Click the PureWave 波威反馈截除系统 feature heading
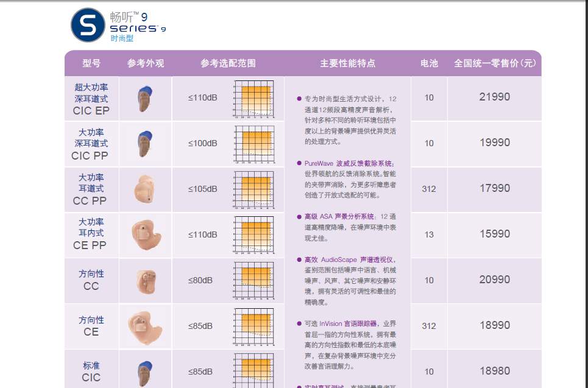 [349, 163]
